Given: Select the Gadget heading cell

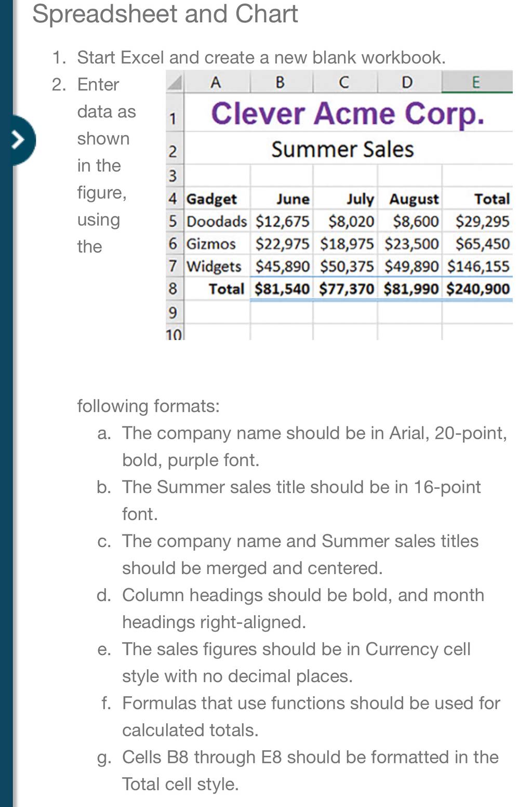Looking at the screenshot, I should point(217,199).
